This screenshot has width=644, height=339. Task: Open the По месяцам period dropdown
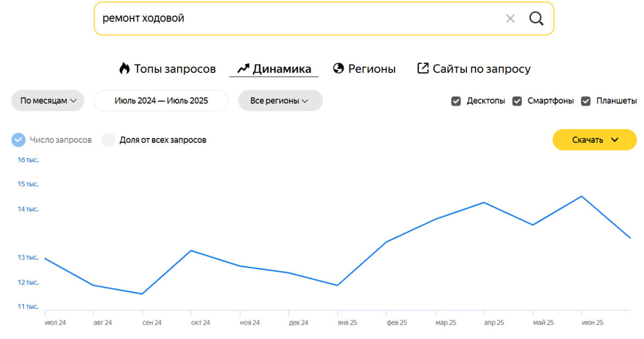point(48,101)
